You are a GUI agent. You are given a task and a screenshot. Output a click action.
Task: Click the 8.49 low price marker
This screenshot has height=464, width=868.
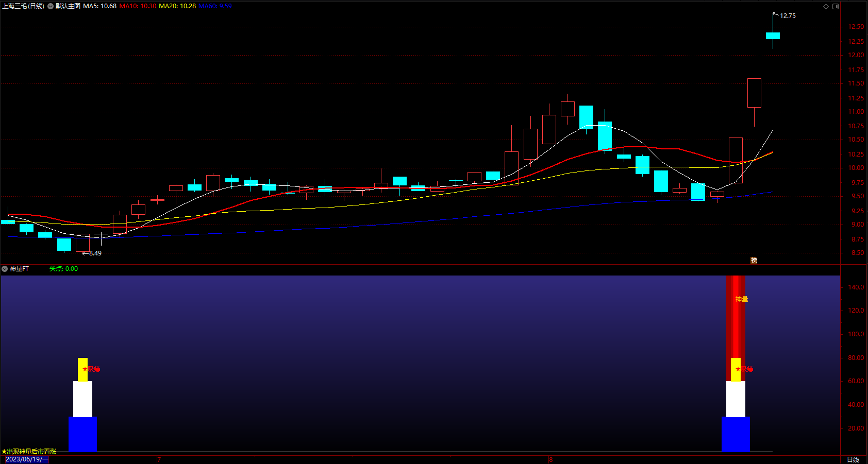pyautogui.click(x=95, y=253)
